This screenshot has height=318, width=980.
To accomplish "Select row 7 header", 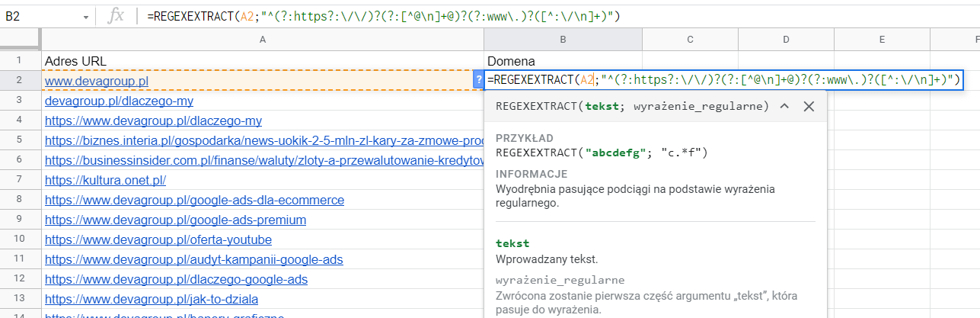I will (21, 180).
